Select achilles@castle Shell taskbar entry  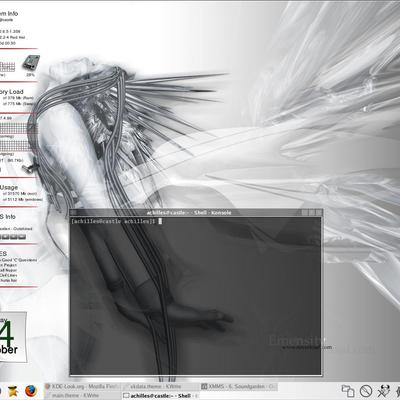point(161,395)
